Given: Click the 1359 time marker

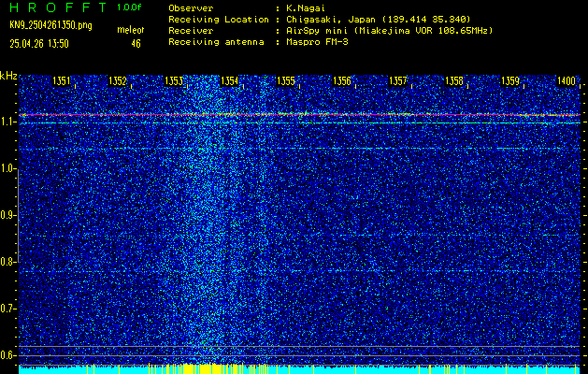Looking at the screenshot, I should (510, 81).
